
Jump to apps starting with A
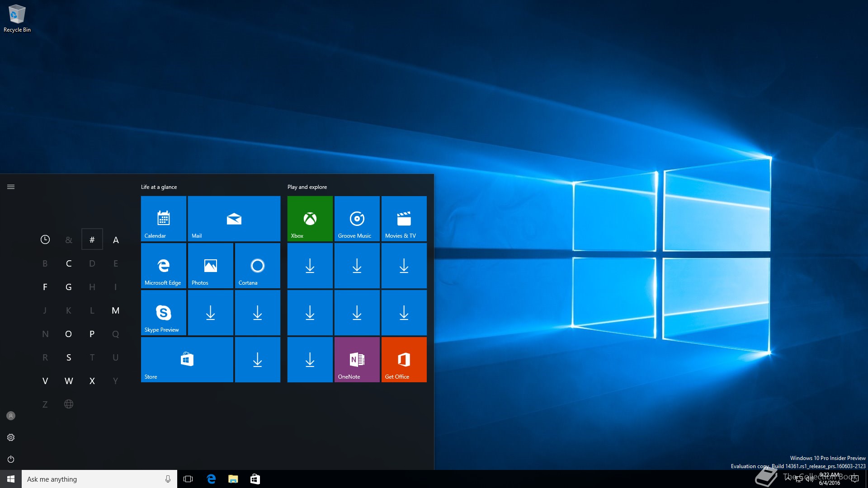(x=116, y=239)
